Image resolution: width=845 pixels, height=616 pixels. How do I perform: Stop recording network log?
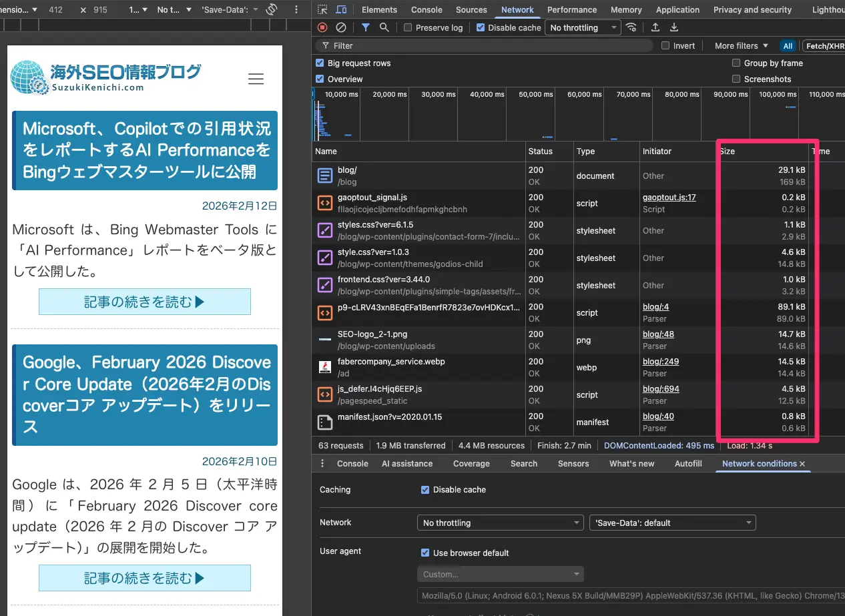pos(322,27)
